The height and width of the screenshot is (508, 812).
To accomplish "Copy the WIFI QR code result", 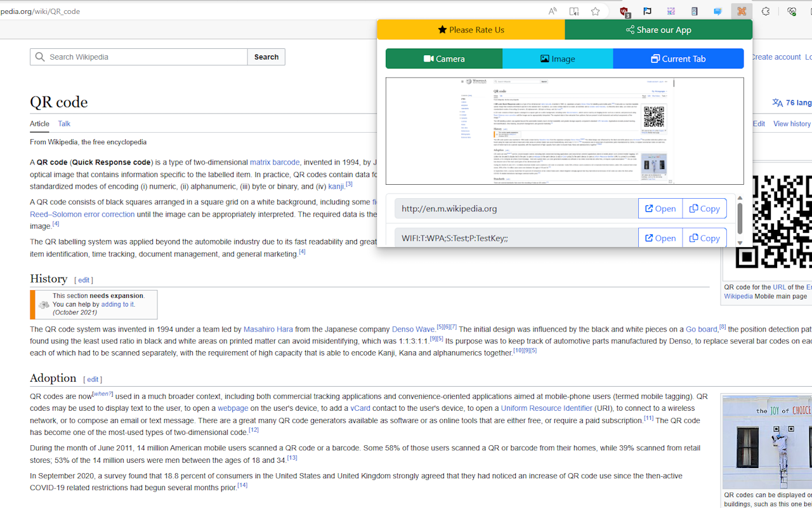I will (704, 237).
